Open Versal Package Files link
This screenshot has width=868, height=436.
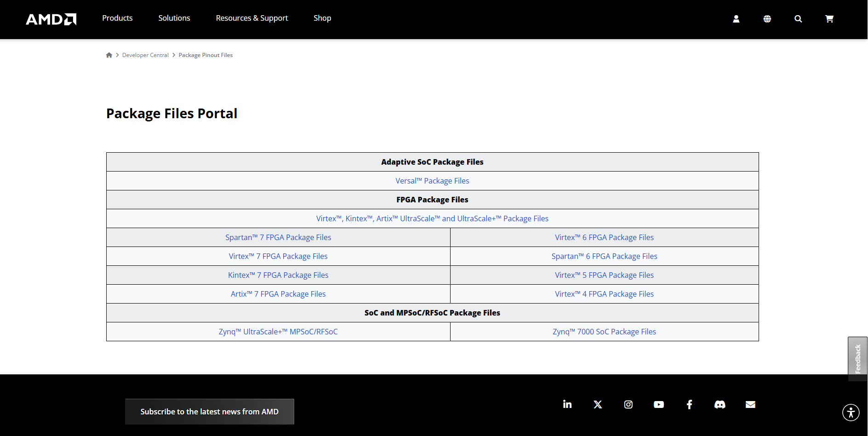[x=432, y=181]
